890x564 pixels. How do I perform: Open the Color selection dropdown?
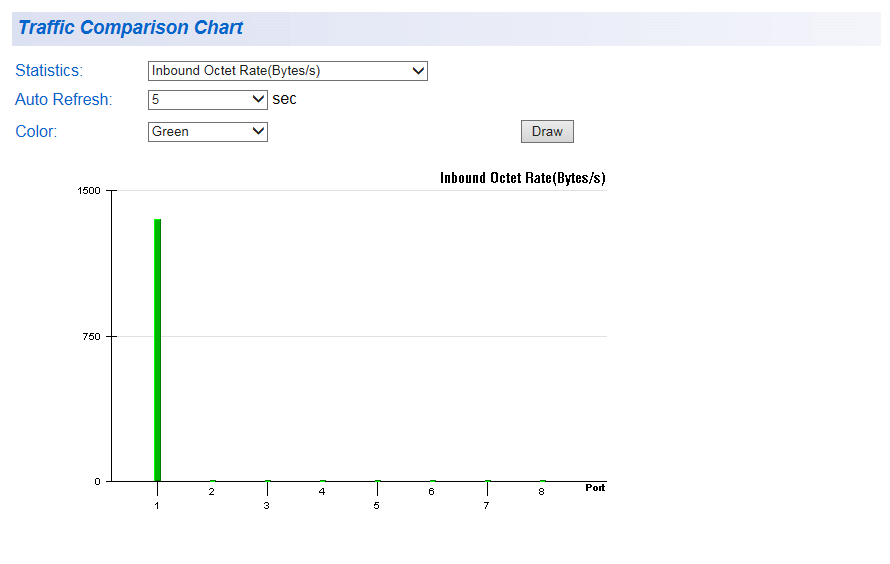207,132
